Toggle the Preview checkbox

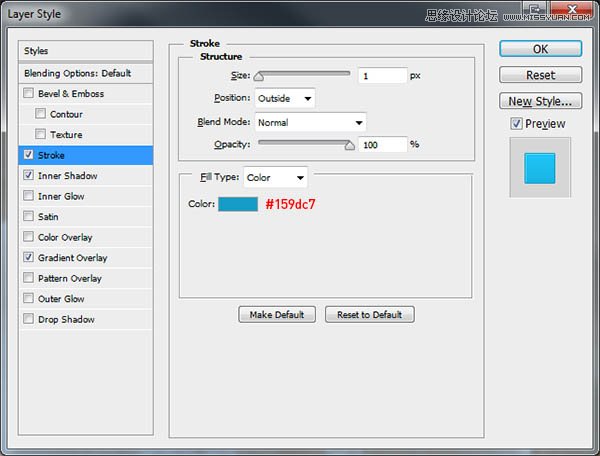pyautogui.click(x=516, y=124)
